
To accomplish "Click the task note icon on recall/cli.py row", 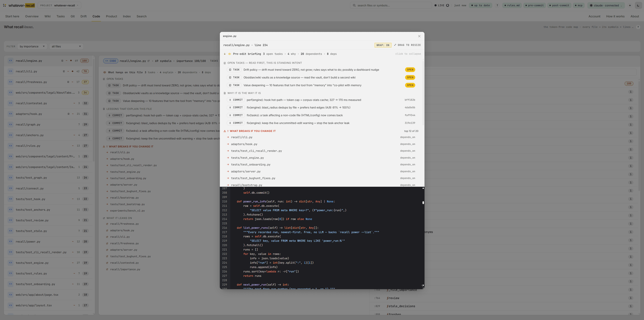I will (64, 71).
